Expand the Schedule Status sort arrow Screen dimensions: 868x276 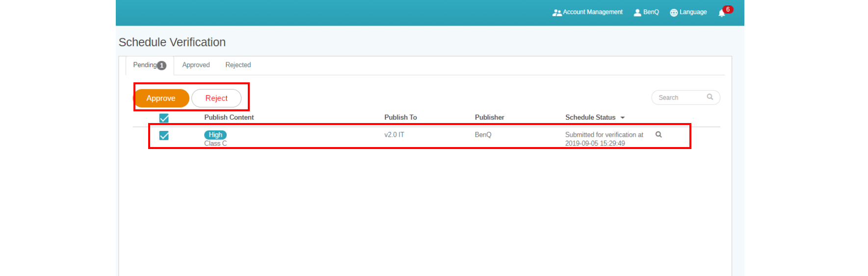click(x=623, y=118)
